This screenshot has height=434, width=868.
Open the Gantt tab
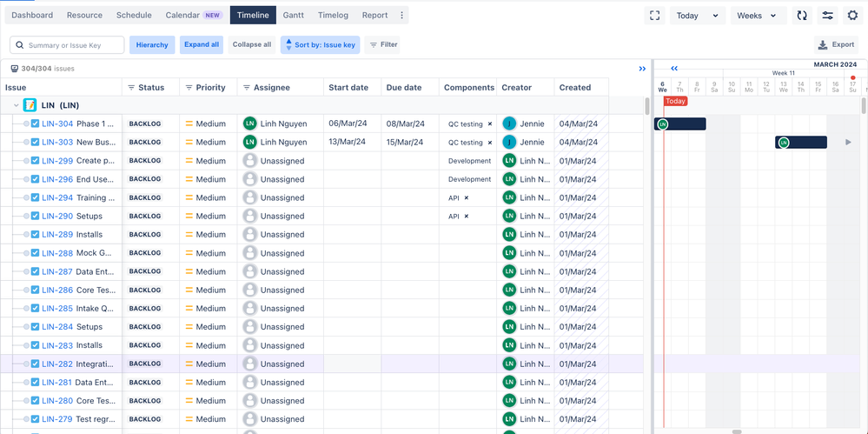pos(294,16)
